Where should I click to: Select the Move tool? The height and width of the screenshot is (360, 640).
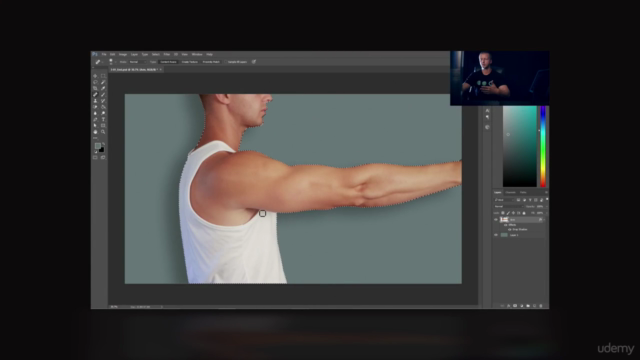(x=95, y=76)
